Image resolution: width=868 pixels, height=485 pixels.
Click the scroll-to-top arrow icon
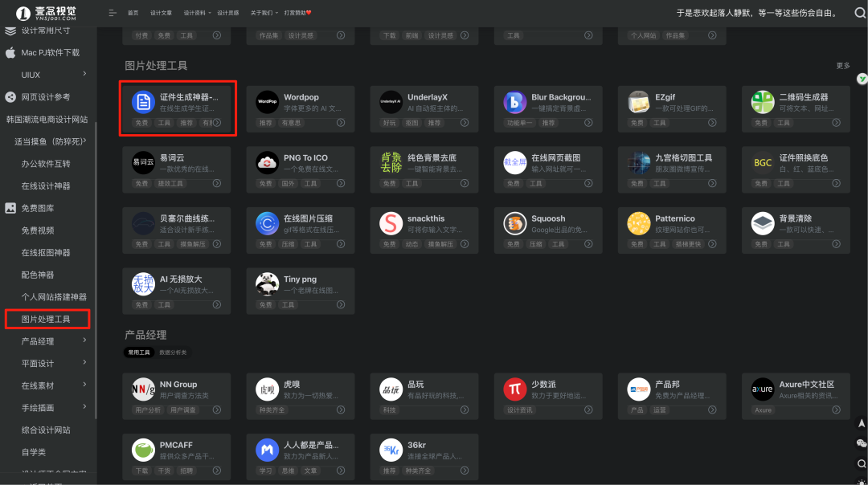(x=862, y=424)
